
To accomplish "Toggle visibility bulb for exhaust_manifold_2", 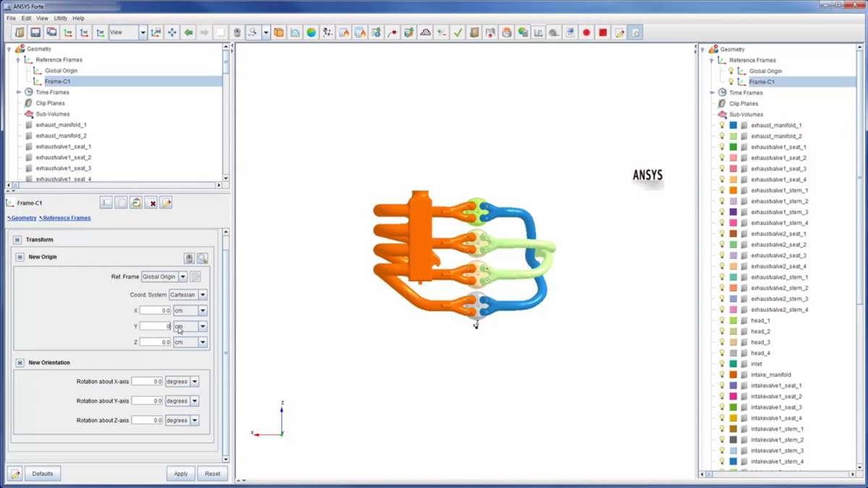I will click(721, 136).
